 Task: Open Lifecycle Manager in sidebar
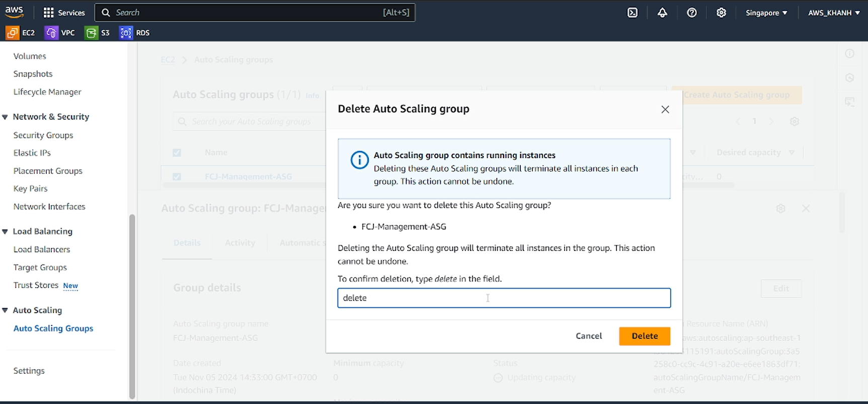pyautogui.click(x=47, y=92)
